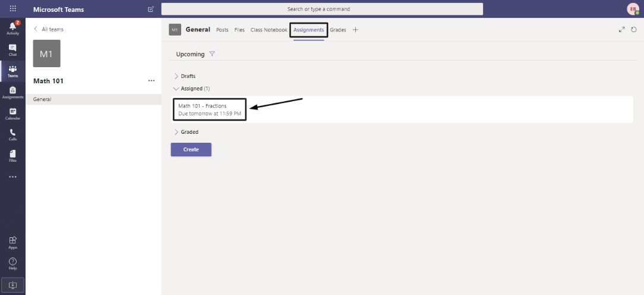Open the Apps store icon
The height and width of the screenshot is (295, 644).
[x=12, y=242]
